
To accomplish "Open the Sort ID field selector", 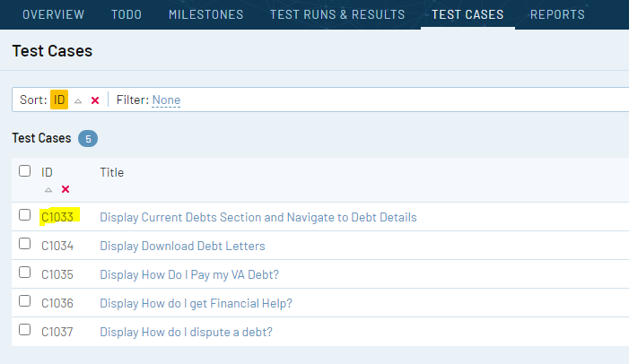I will (59, 100).
